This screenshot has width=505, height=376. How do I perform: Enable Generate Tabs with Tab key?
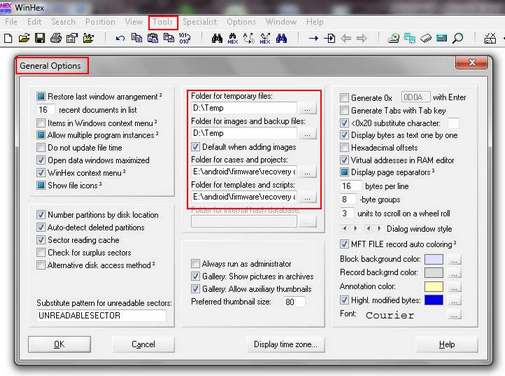pyautogui.click(x=344, y=110)
